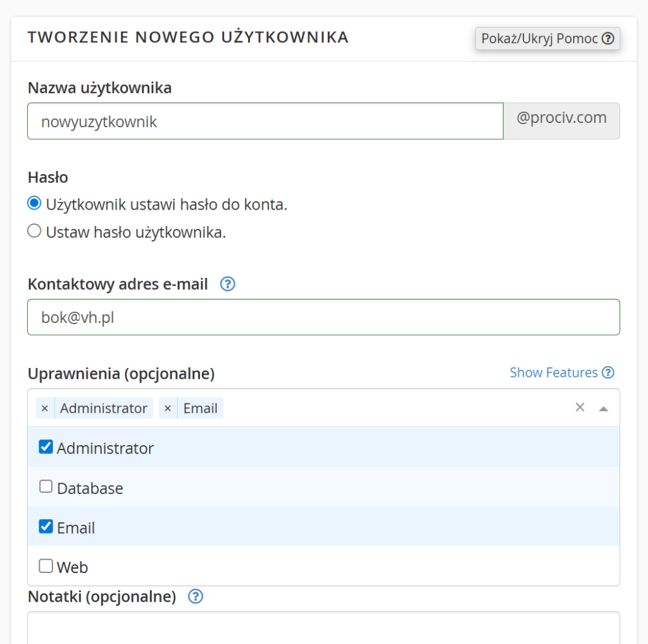
Task: Click the Administrator tag label
Action: (104, 408)
